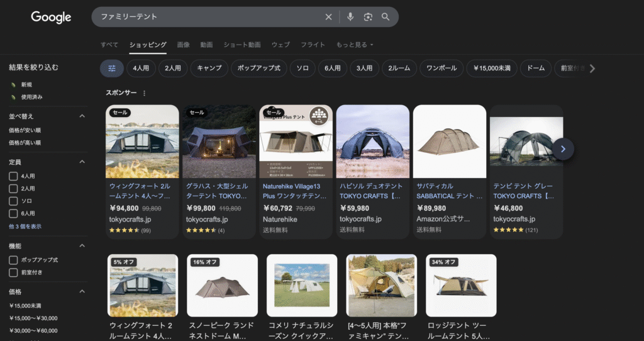This screenshot has width=644, height=341.
Task: Open サバティカル SABBATICAL tent thumbnail
Action: (450, 142)
